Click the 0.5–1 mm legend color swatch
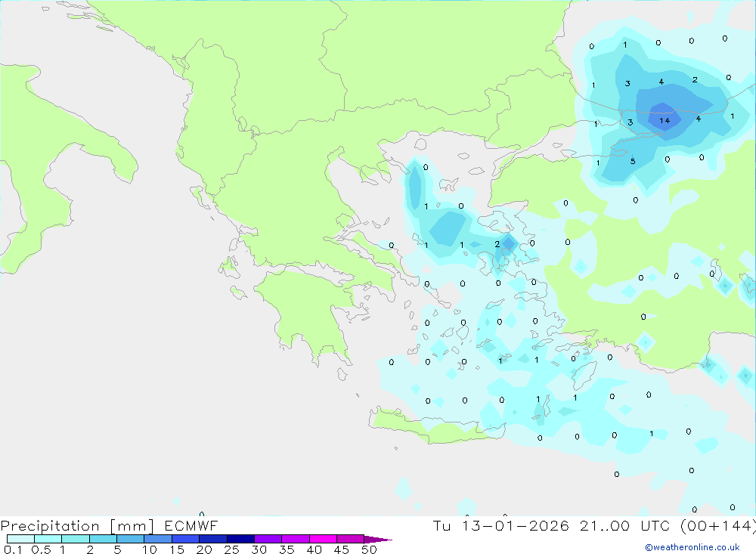This screenshot has height=554, width=756. click(48, 539)
